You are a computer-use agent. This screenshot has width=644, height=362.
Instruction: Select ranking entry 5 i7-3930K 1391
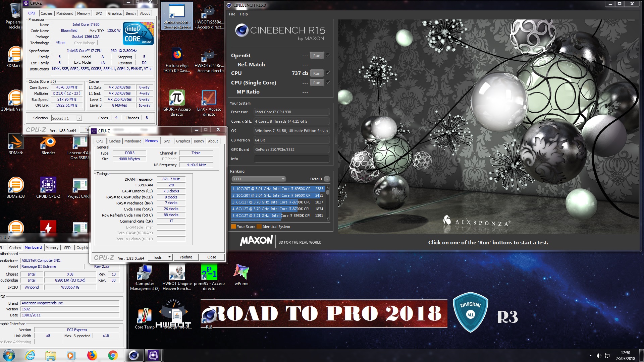tap(278, 216)
